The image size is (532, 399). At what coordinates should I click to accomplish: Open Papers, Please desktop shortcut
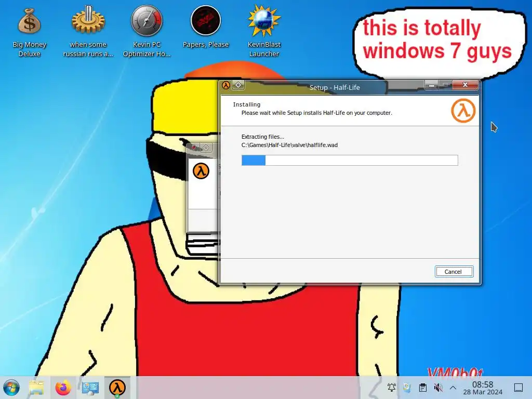(x=206, y=28)
